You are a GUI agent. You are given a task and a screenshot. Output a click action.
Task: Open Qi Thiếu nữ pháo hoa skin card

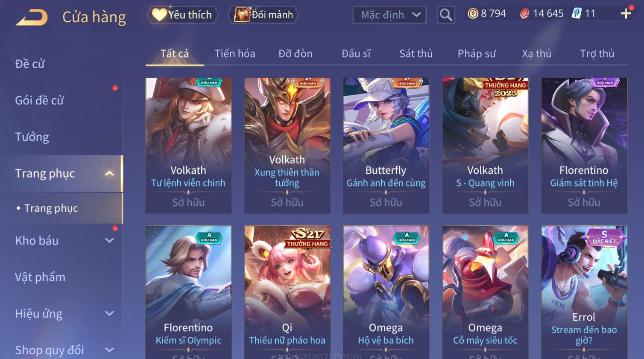pos(287,292)
